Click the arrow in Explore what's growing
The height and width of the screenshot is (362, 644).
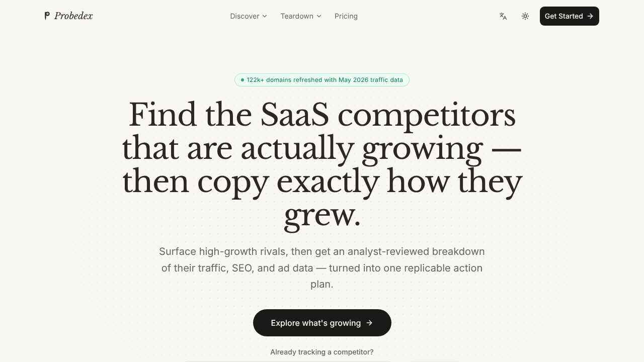[369, 323]
